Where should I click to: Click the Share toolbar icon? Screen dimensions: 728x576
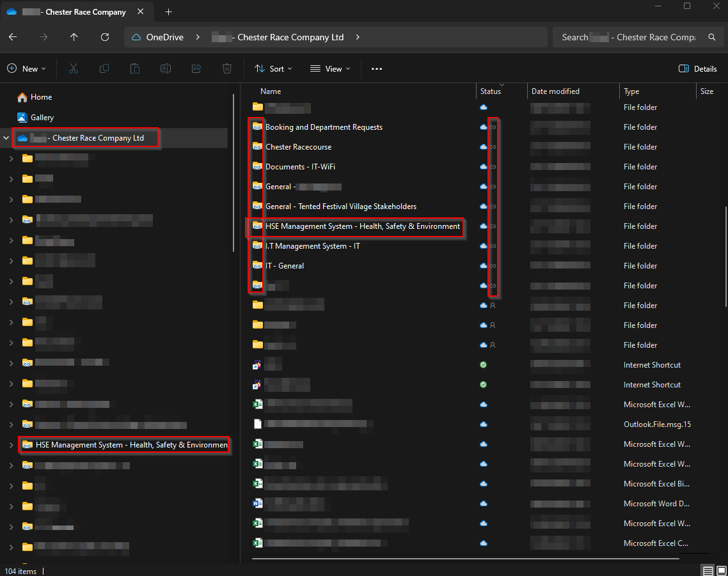pyautogui.click(x=196, y=68)
